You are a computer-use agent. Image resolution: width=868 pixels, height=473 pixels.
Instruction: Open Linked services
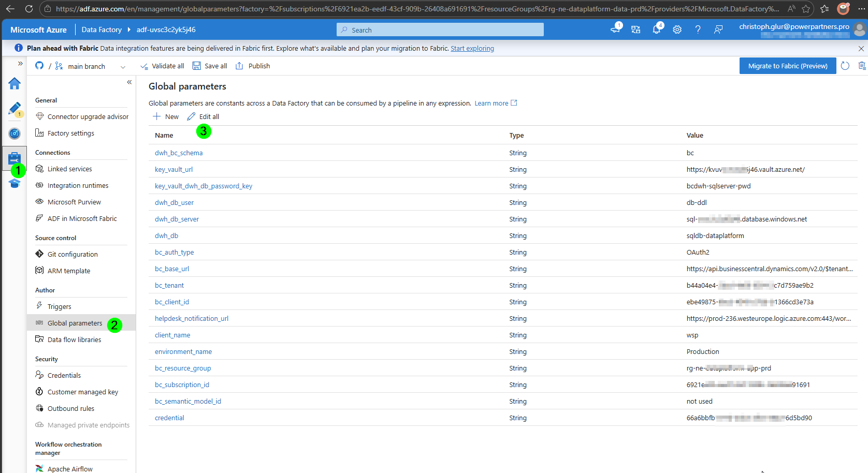(63, 169)
